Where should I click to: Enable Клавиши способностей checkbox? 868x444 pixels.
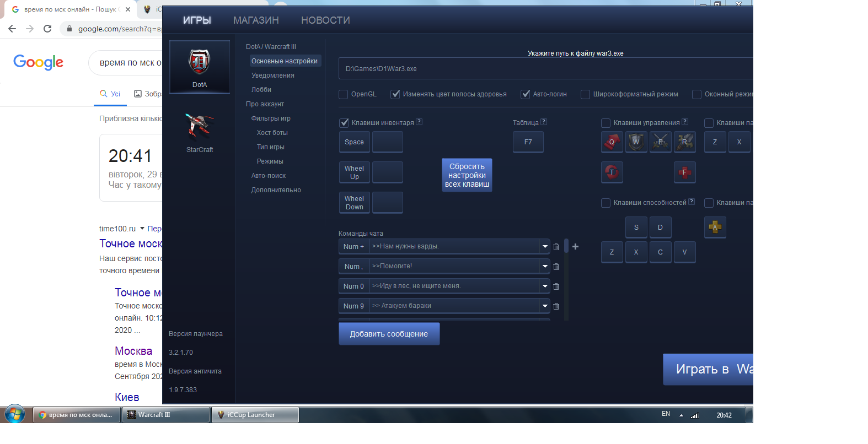coord(606,203)
